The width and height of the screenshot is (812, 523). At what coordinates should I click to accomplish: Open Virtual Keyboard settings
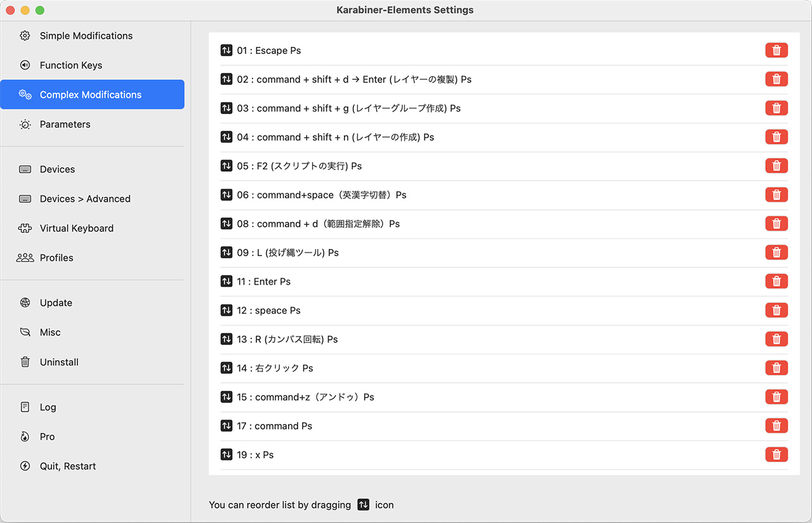92,228
